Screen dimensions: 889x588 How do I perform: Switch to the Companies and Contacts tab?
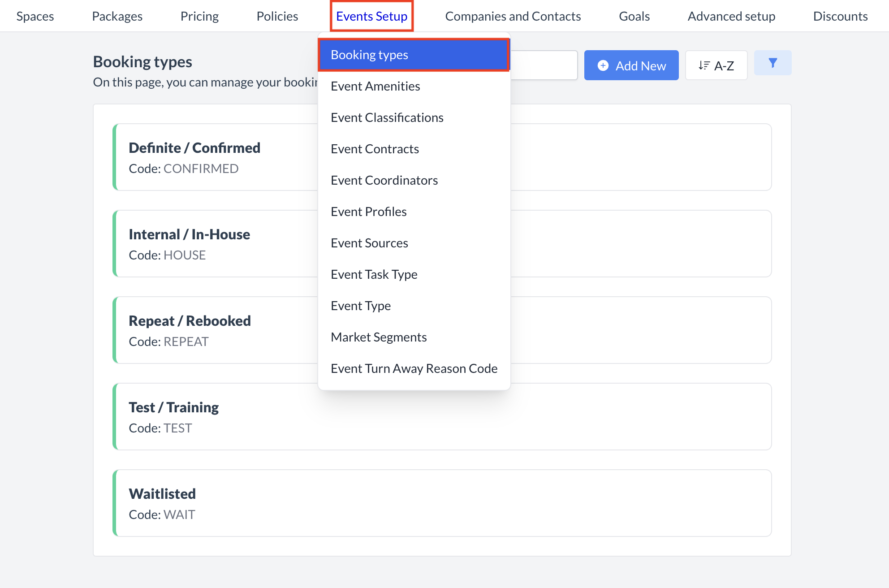click(513, 16)
